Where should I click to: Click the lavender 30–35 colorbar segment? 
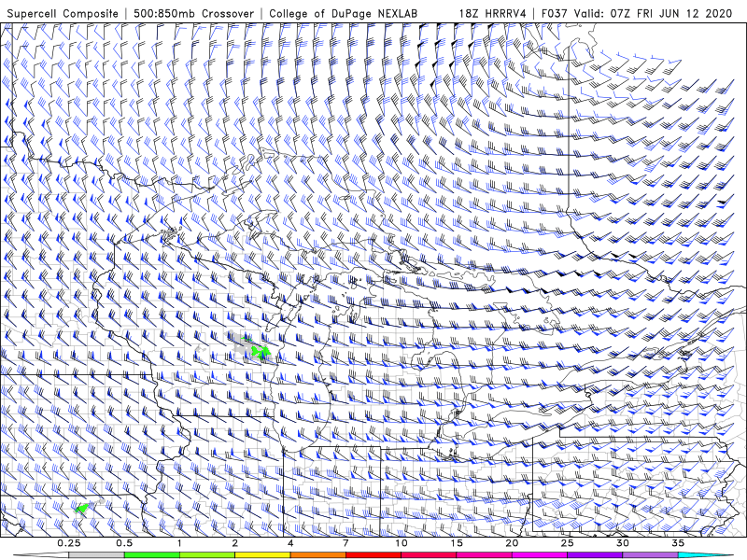[x=650, y=555]
